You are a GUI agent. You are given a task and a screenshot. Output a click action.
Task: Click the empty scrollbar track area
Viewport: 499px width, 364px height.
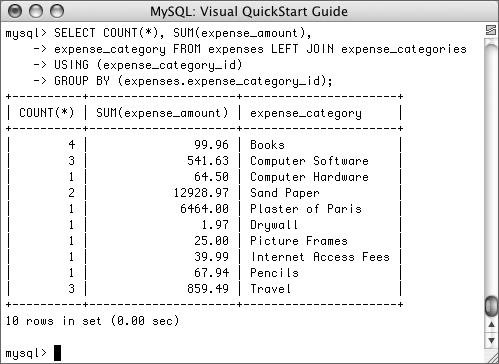pyautogui.click(x=491, y=167)
